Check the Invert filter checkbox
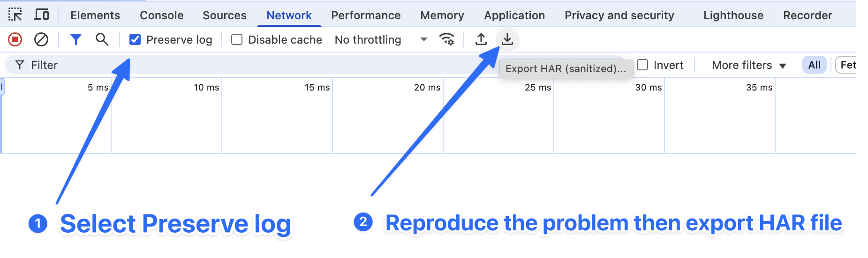 pyautogui.click(x=642, y=65)
